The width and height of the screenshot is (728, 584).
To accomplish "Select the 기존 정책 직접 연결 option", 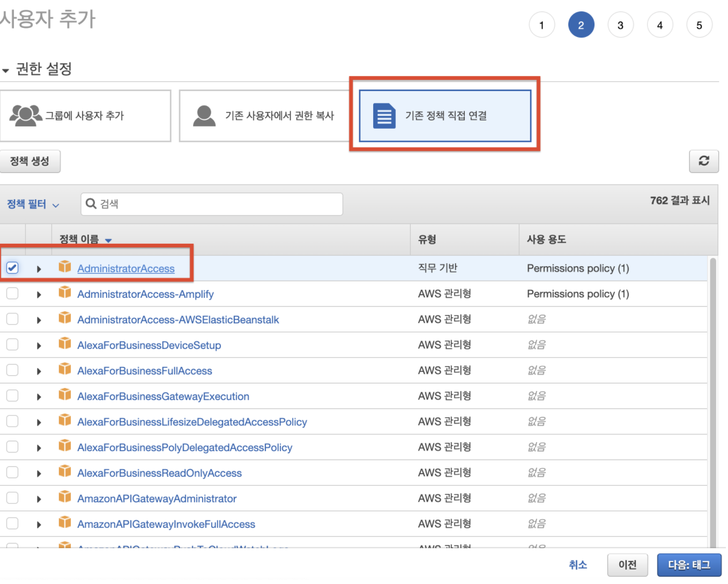I will click(x=445, y=116).
